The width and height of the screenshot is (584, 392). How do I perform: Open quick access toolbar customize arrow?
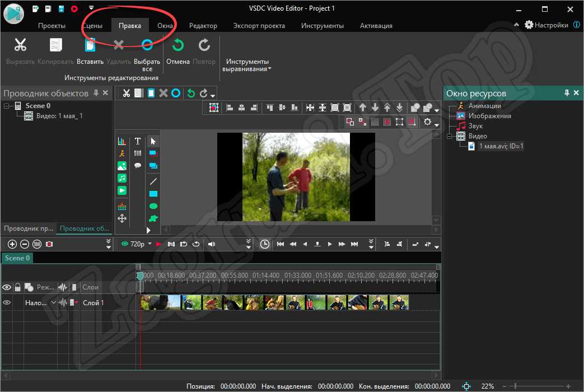coord(91,7)
